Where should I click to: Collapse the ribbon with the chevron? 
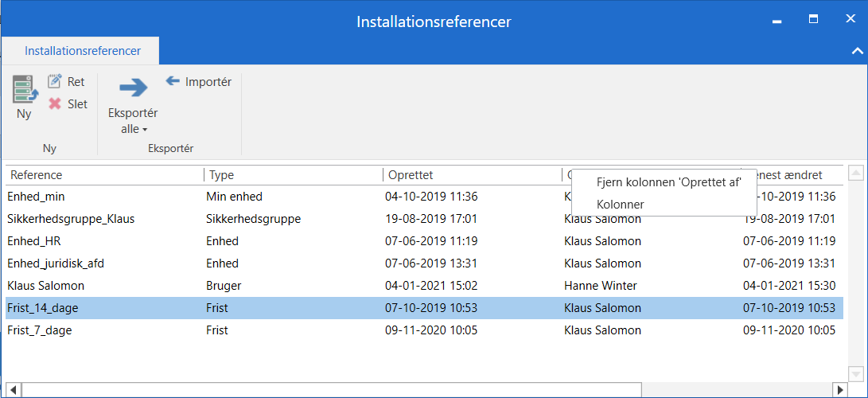[x=857, y=51]
